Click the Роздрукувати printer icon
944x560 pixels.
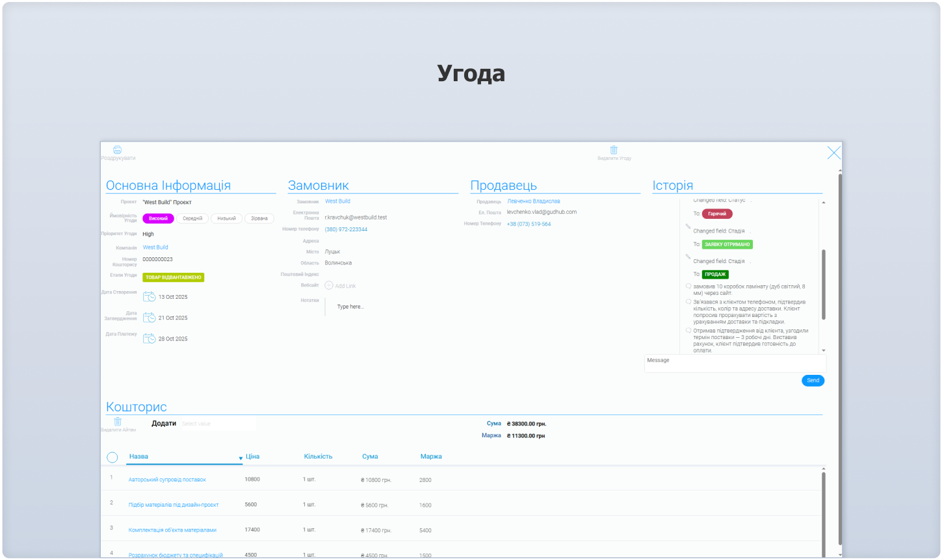118,149
